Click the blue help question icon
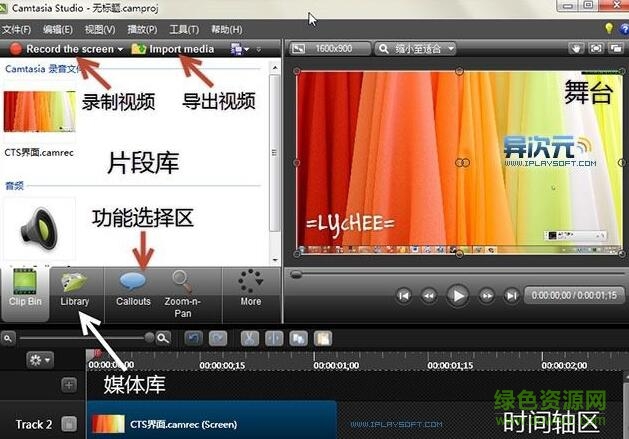The image size is (629, 439). tap(624, 28)
